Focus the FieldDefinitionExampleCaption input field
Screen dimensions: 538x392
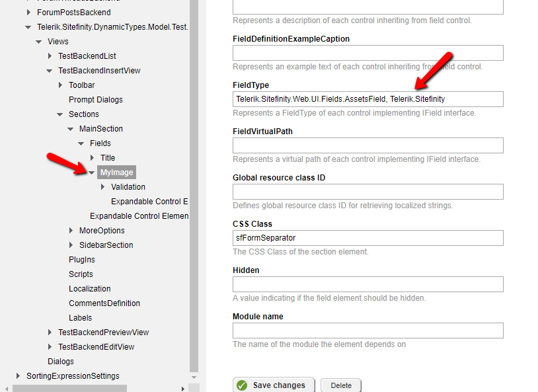(x=368, y=53)
